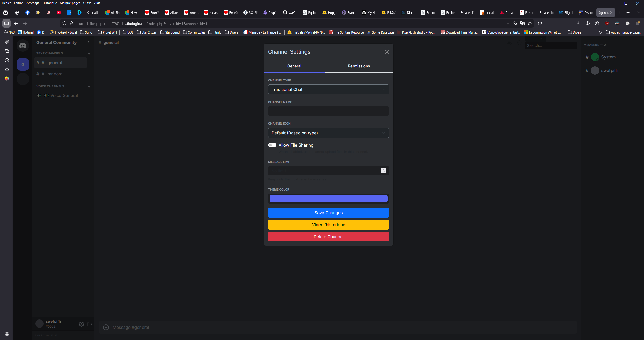The width and height of the screenshot is (644, 340).
Task: Open the Channel Icon dropdown
Action: pyautogui.click(x=328, y=133)
